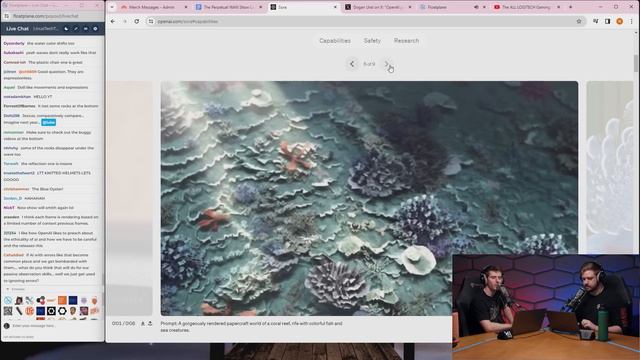Click the 001 / 006 video counter
Viewport: 640px width, 360px height.
[x=123, y=324]
